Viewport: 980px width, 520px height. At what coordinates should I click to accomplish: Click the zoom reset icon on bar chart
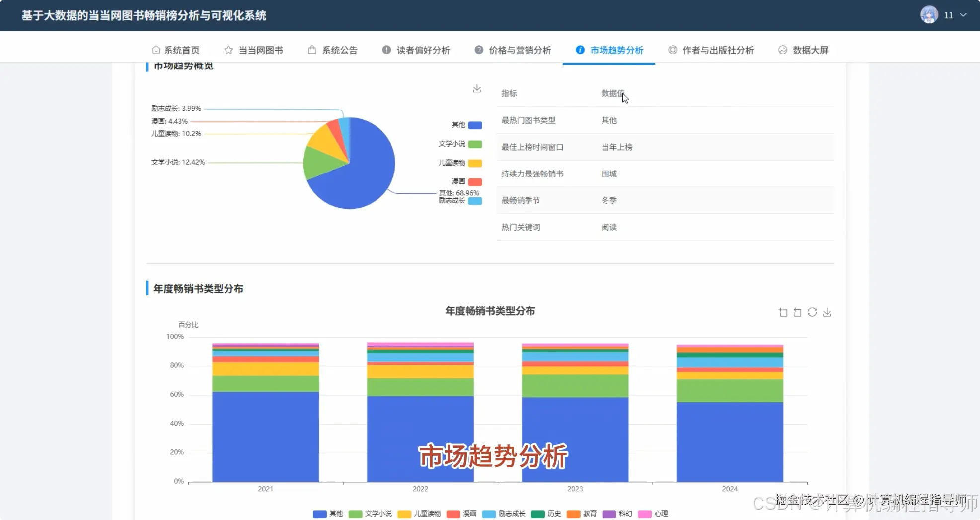pyautogui.click(x=798, y=312)
